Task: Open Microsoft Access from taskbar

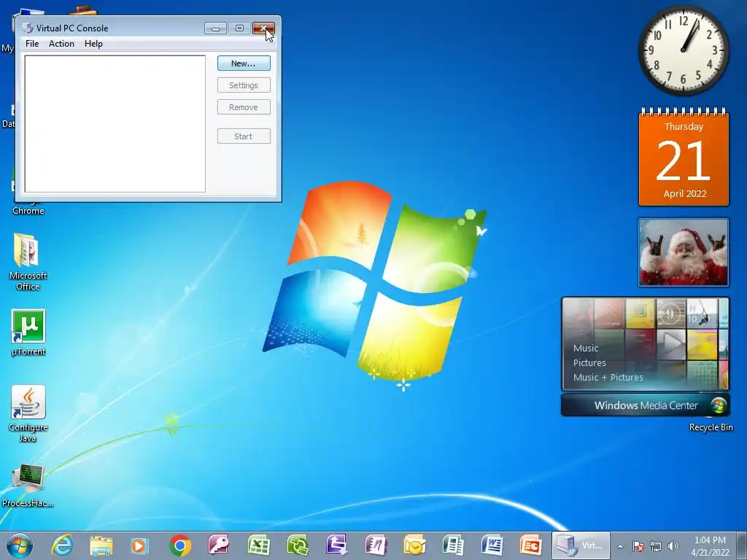Action: 219,545
